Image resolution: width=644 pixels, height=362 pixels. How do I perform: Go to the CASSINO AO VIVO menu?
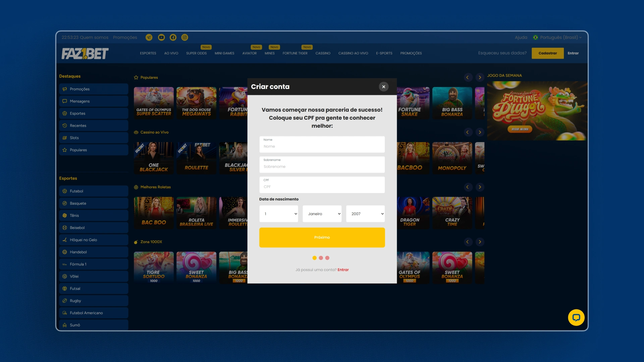click(x=353, y=53)
